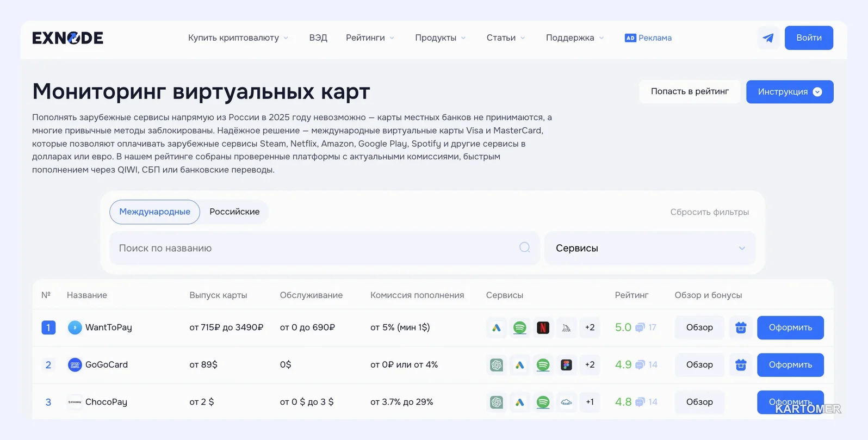Click the Google Ads icon in WantToPay row
Screen dimensions: 868x440
(497, 327)
